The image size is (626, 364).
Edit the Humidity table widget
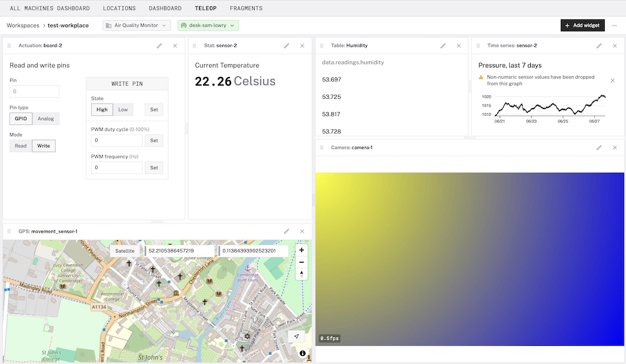pyautogui.click(x=443, y=45)
